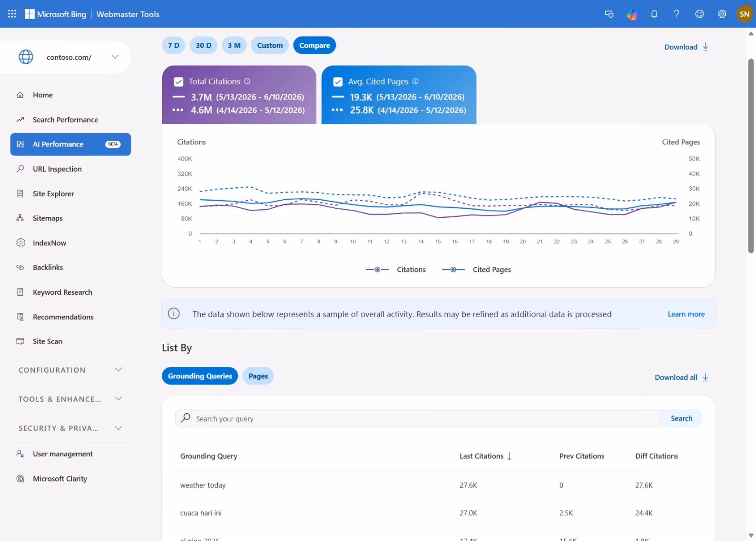Screen dimensions: 756x541
Task: Click Learn more in the info banner
Action: coord(686,314)
